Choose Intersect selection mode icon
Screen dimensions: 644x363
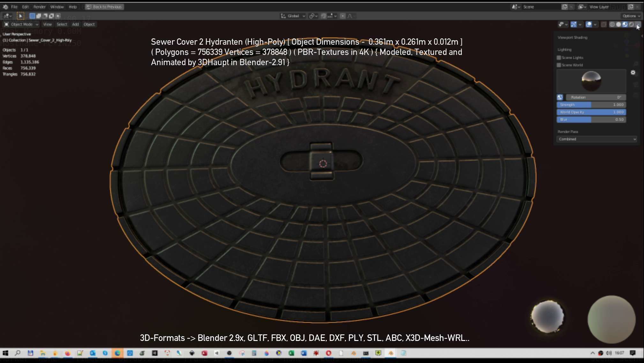point(58,16)
